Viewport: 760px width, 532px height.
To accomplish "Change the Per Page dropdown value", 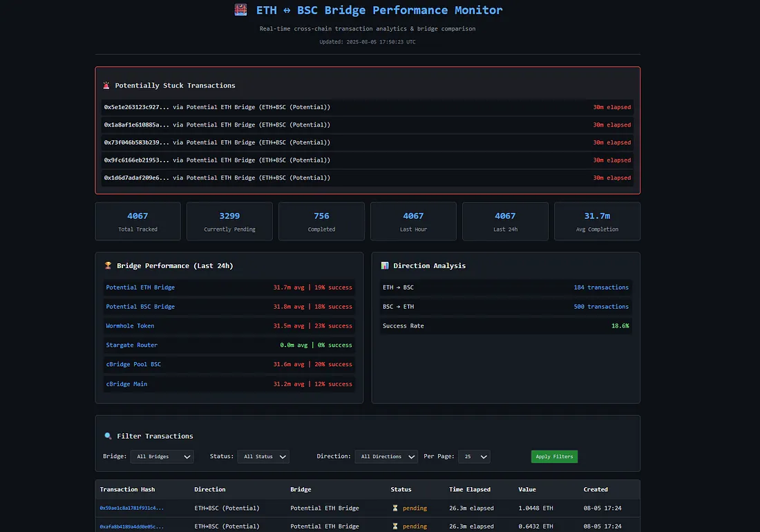I will [474, 457].
